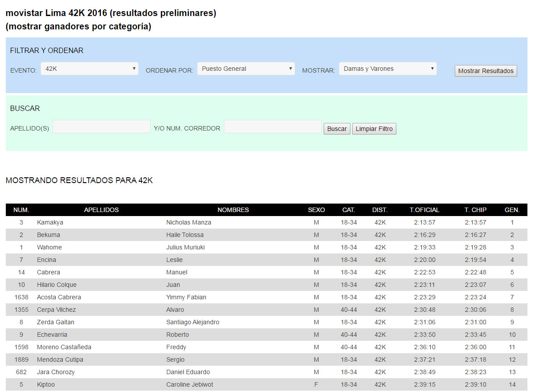Image resolution: width=535 pixels, height=392 pixels.
Task: Select the surname Wahome
Action: 49,247
